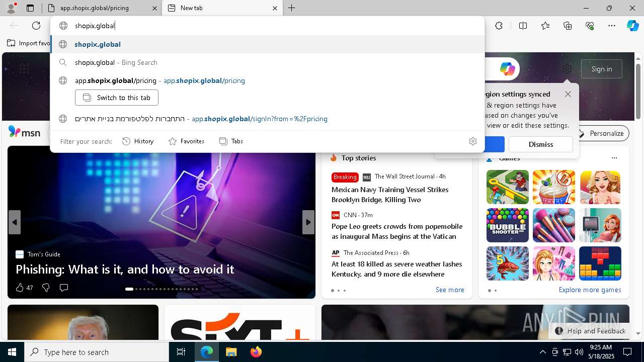Click Explore more games link
Screen dimensions: 644x362
[590, 290]
